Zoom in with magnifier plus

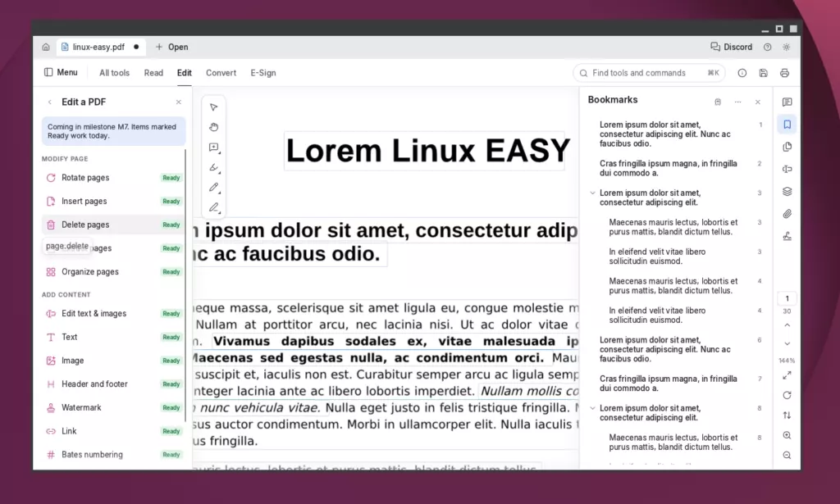[x=787, y=435]
